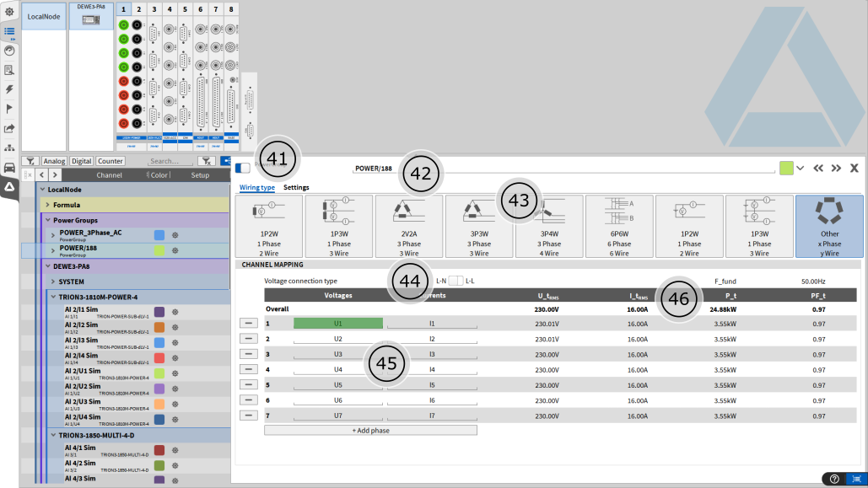This screenshot has height=488, width=868.
Task: Select the DEWE3-PA8 device tile
Action: [91, 17]
